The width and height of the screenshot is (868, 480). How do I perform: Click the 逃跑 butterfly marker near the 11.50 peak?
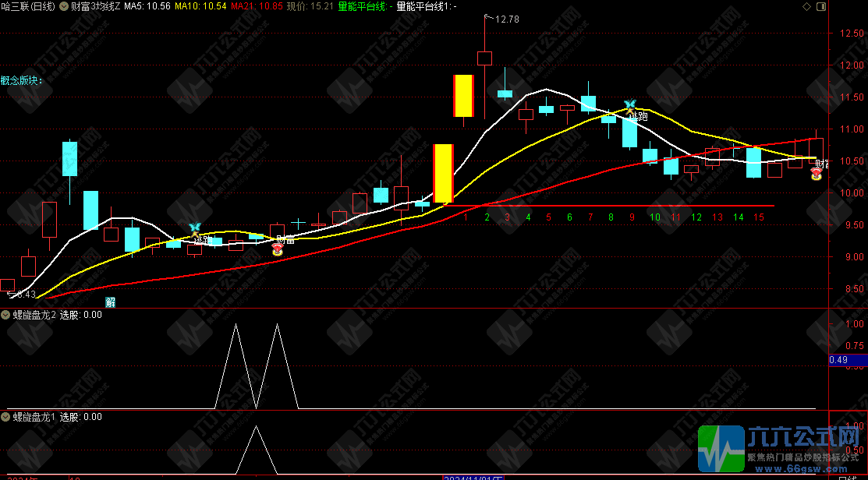pos(630,105)
